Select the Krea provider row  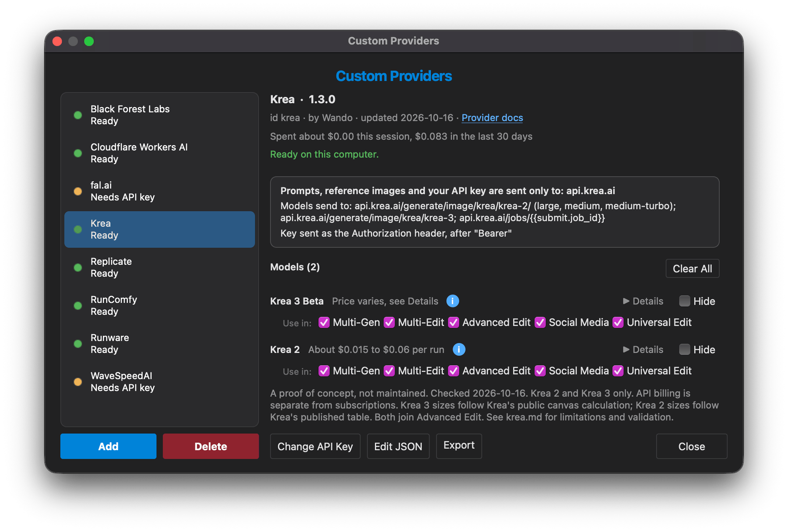(159, 229)
